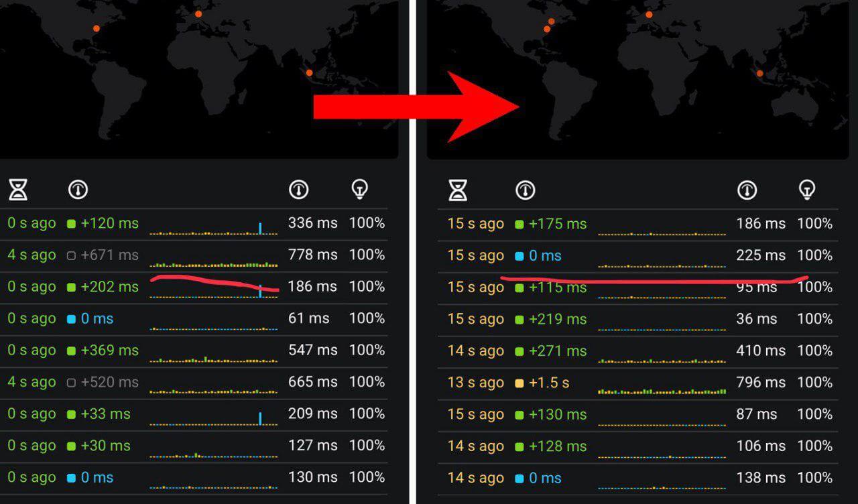Expand the row showing 61 ms average
Screen dimensions: 858x504
pos(308,318)
